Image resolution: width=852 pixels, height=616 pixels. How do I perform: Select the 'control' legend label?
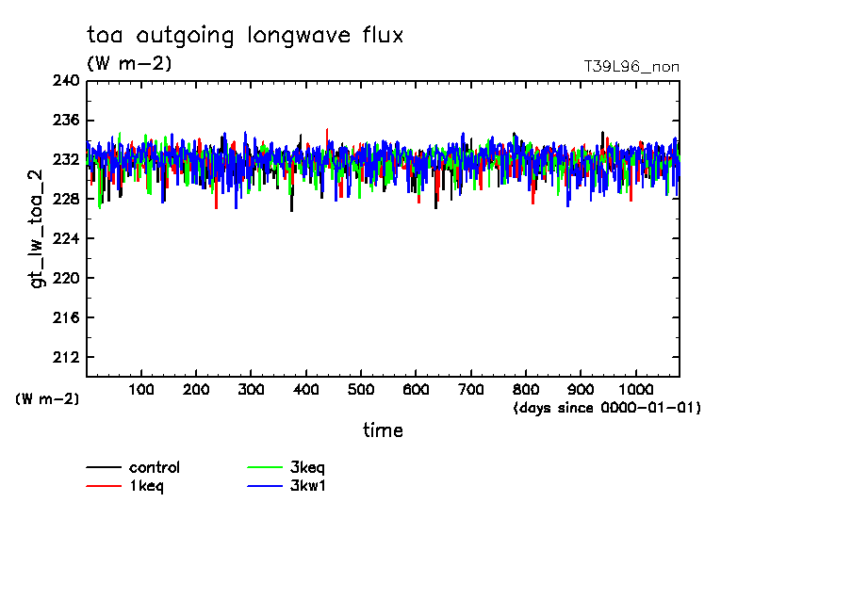[154, 467]
